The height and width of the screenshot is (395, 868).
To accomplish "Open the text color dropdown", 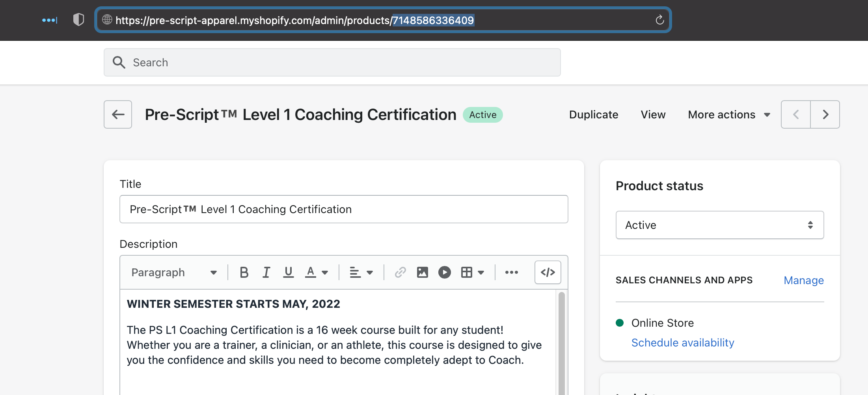I will tap(317, 272).
